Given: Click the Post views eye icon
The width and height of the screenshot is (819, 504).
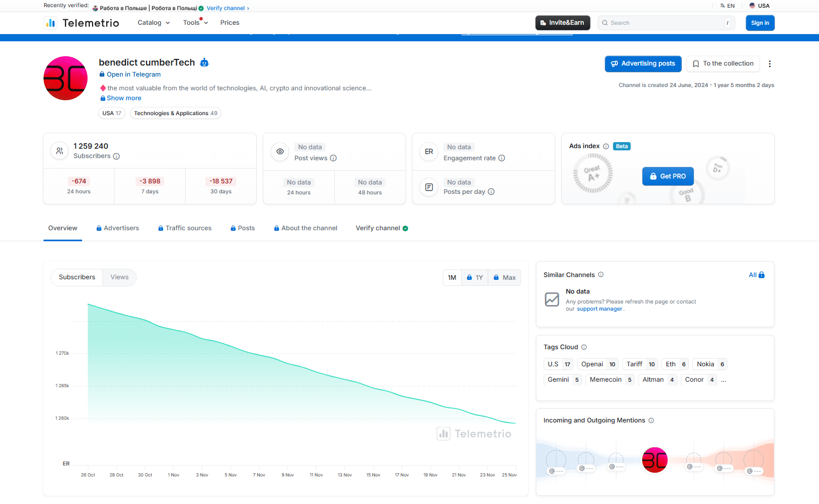Looking at the screenshot, I should (280, 152).
